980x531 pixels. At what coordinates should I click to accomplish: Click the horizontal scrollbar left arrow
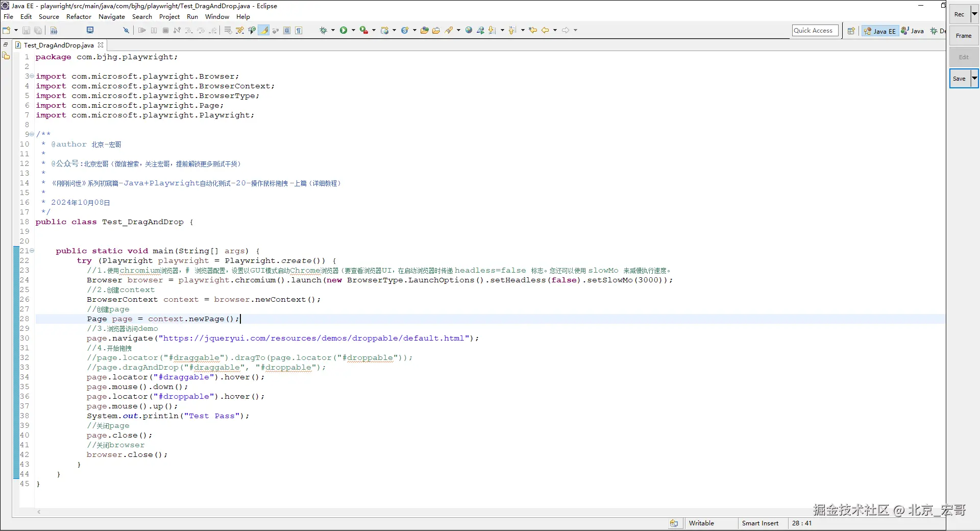pos(39,512)
